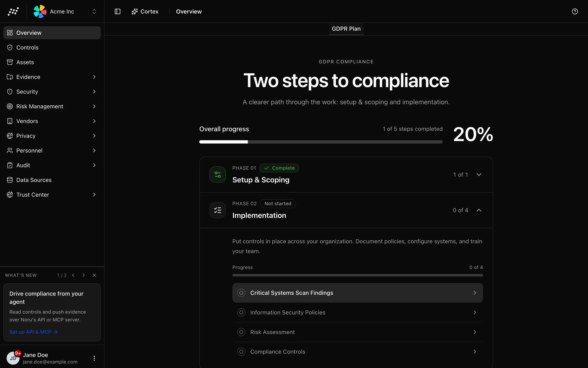The image size is (588, 368).
Task: Expand the Evidence menu chevron
Action: (94, 77)
